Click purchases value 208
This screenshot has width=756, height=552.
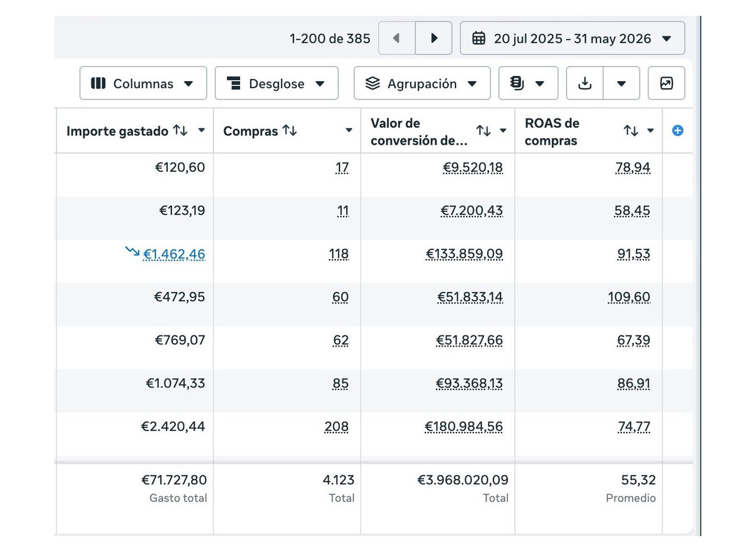pos(337,427)
